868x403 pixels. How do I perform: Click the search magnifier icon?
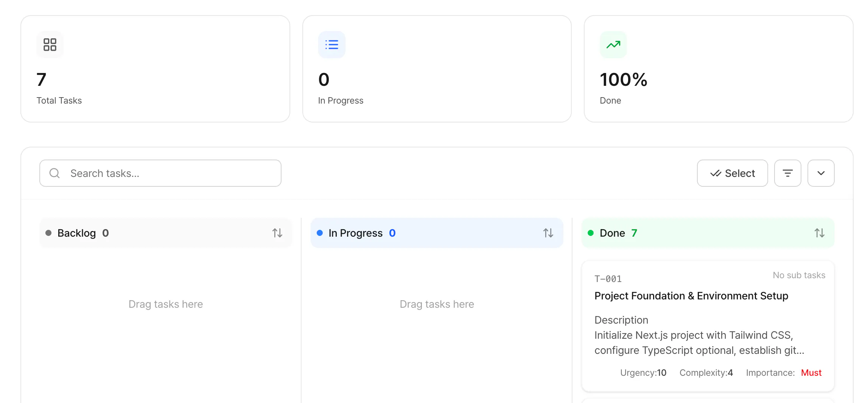54,173
